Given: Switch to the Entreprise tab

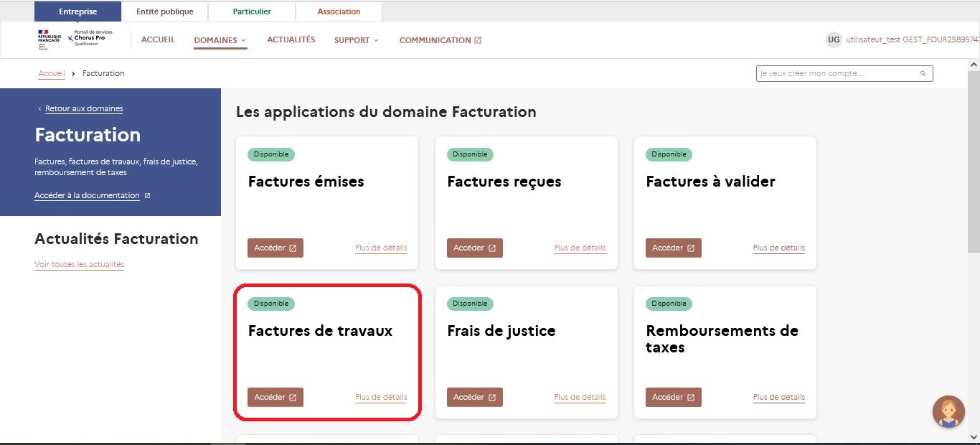Looking at the screenshot, I should click(77, 11).
